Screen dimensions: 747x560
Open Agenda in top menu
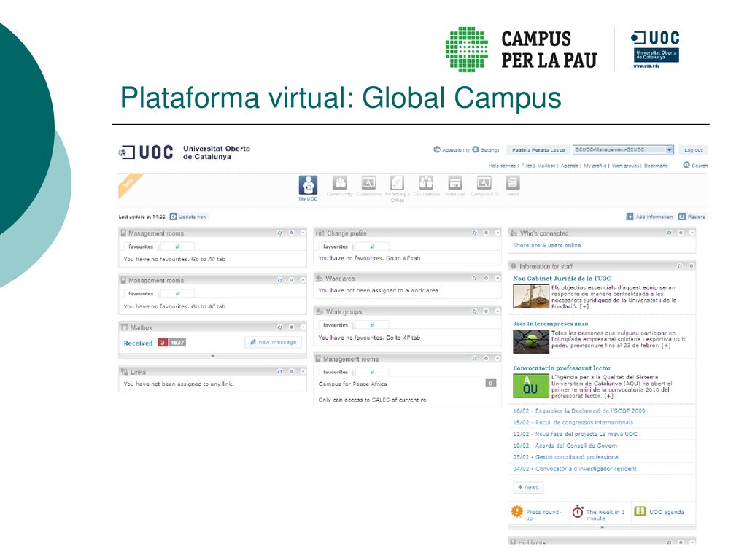569,166
